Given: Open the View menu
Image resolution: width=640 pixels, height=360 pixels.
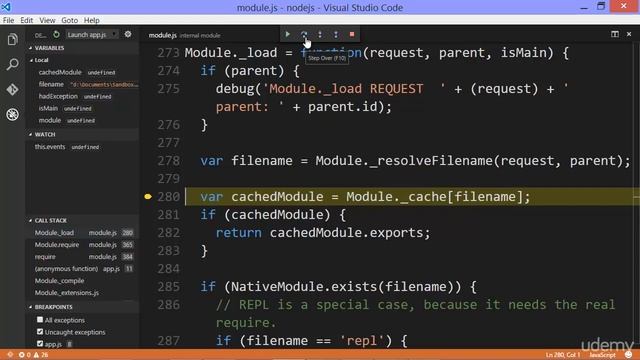Looking at the screenshot, I should coord(47,20).
